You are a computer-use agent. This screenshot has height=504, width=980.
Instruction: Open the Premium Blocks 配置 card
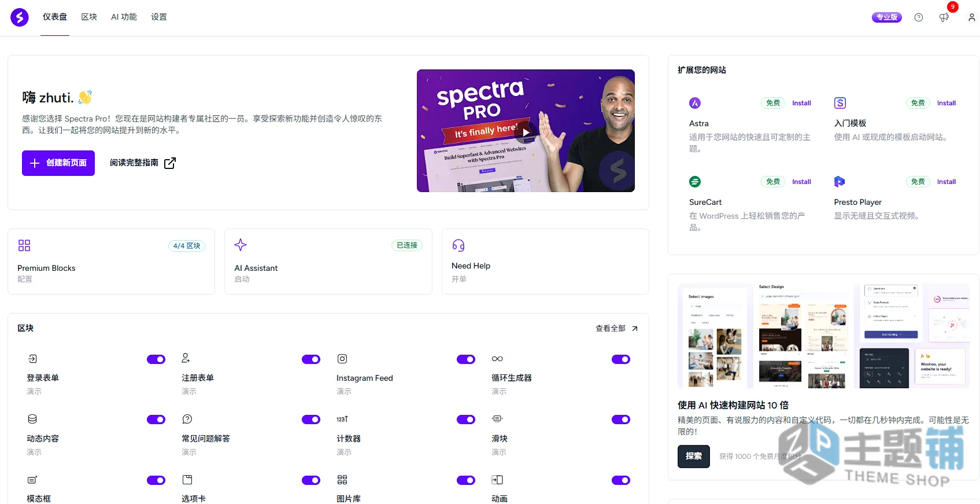111,262
